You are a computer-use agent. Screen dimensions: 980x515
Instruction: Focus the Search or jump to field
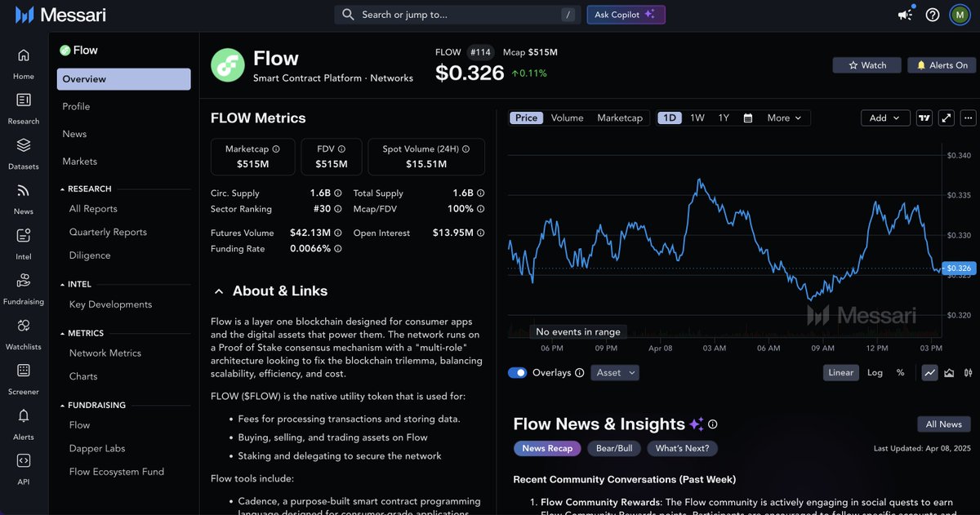(x=457, y=15)
